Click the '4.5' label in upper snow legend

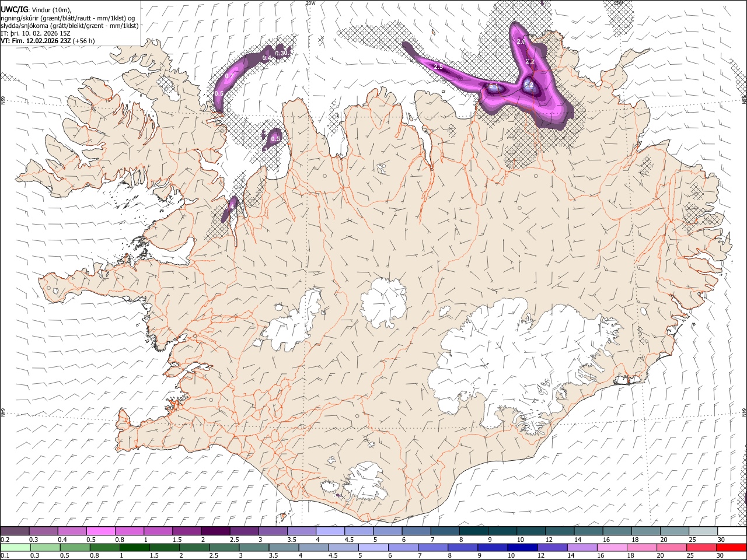click(x=348, y=540)
